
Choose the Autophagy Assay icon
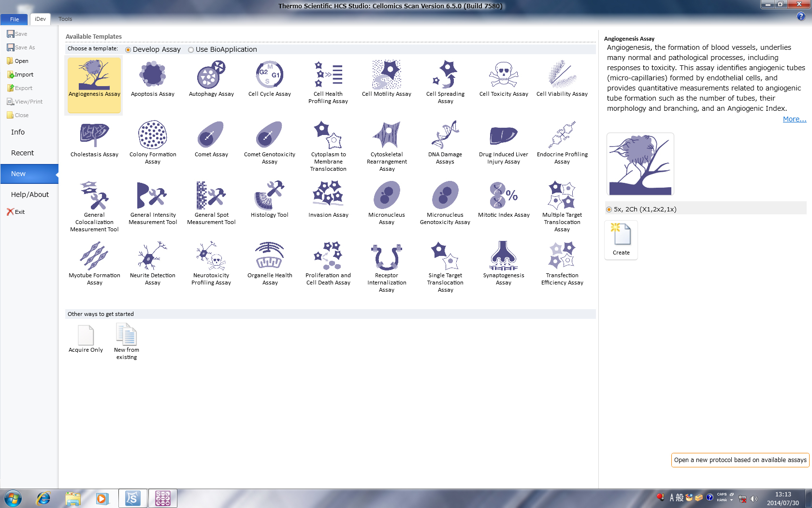click(x=211, y=79)
